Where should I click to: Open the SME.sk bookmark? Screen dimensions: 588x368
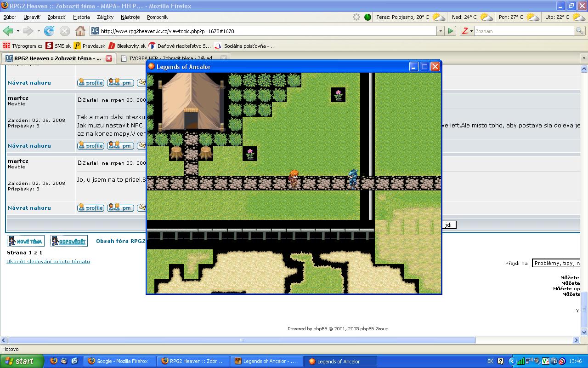click(58, 46)
